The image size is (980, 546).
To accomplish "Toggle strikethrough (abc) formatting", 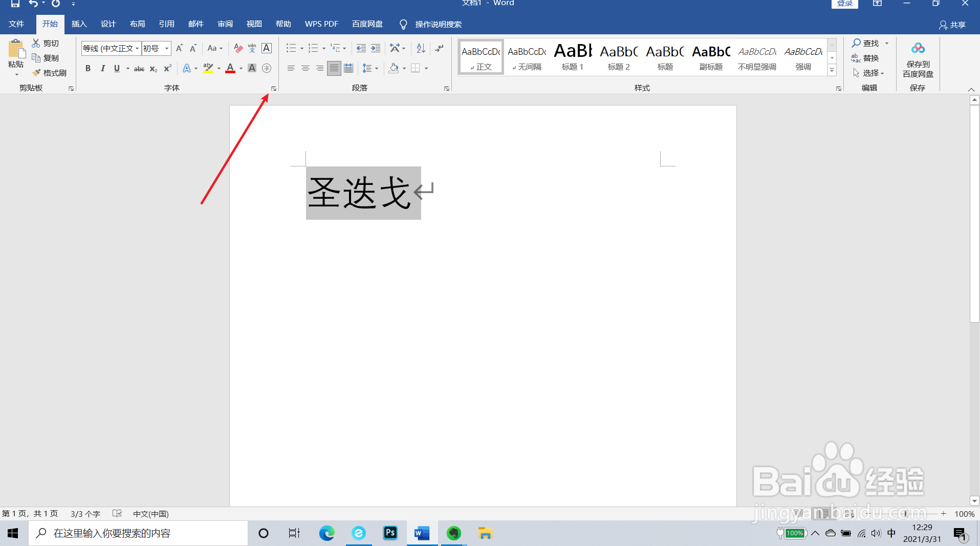I will pos(139,68).
